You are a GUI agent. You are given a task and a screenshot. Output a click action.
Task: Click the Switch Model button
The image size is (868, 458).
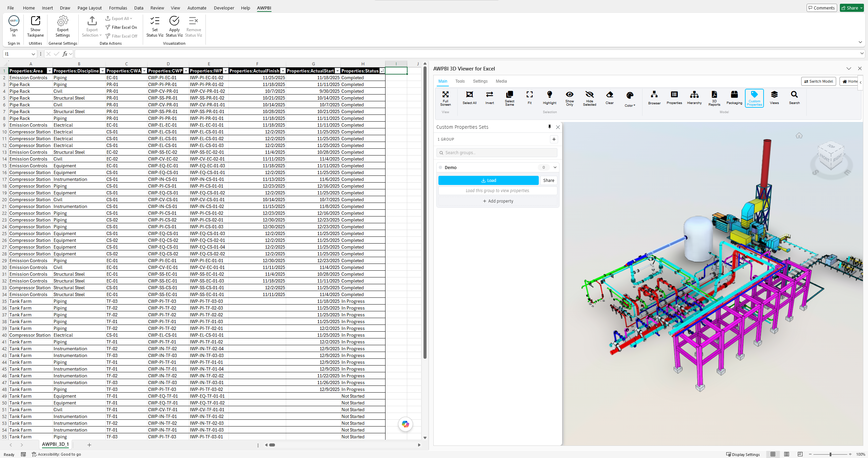819,81
